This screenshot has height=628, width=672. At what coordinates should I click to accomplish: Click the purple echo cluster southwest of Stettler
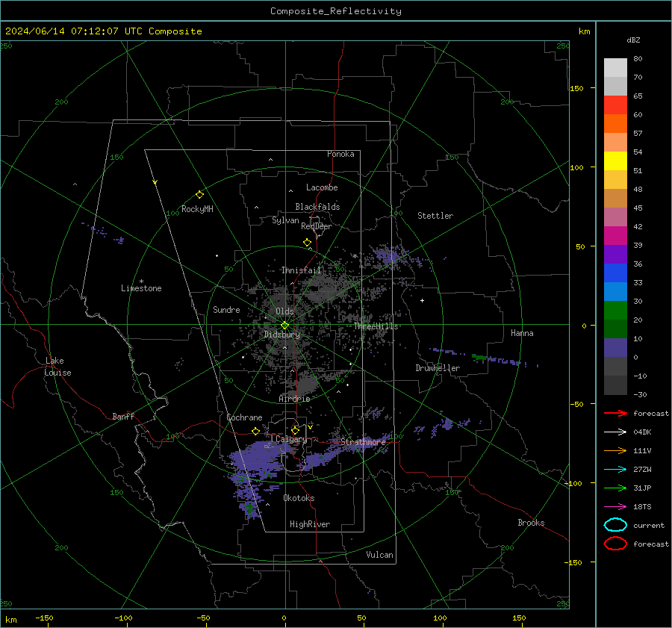(x=390, y=255)
